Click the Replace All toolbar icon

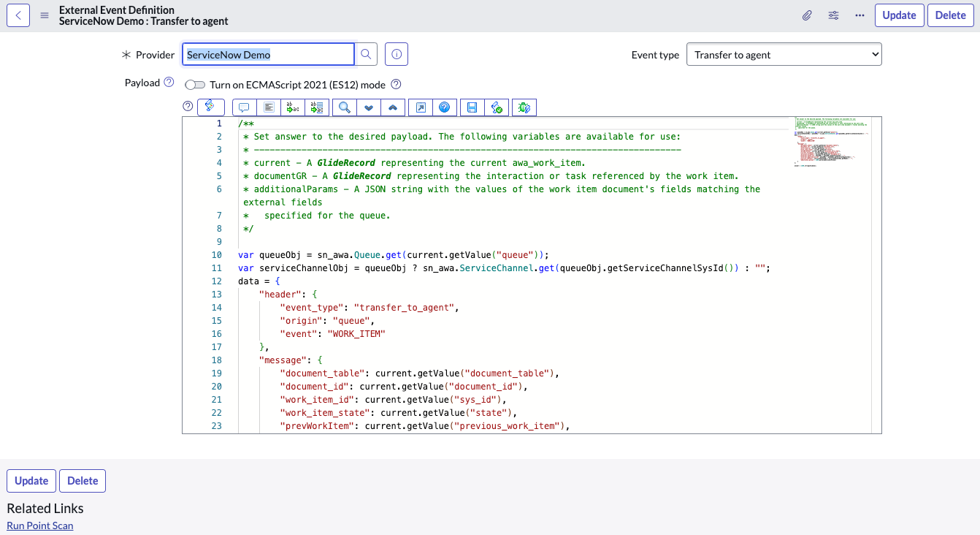(318, 107)
